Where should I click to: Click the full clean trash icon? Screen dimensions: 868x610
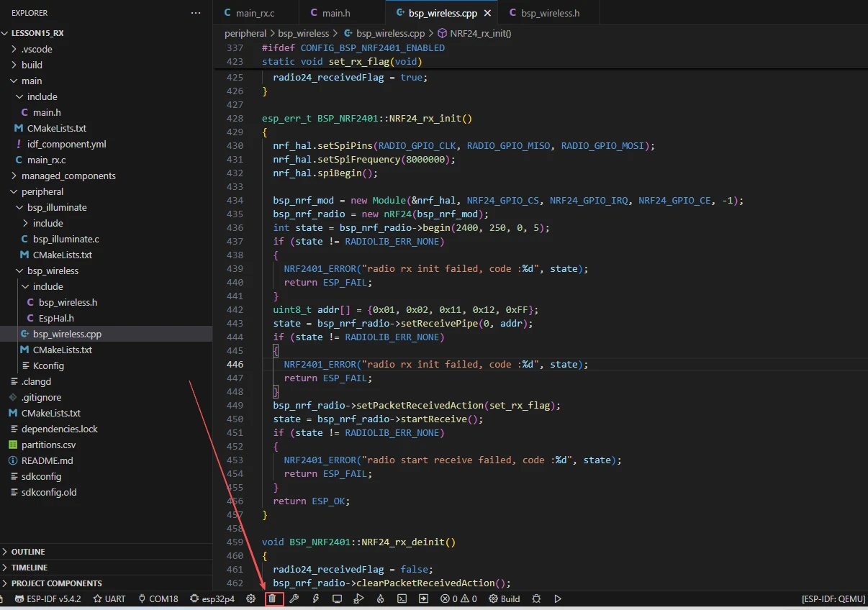(x=272, y=598)
